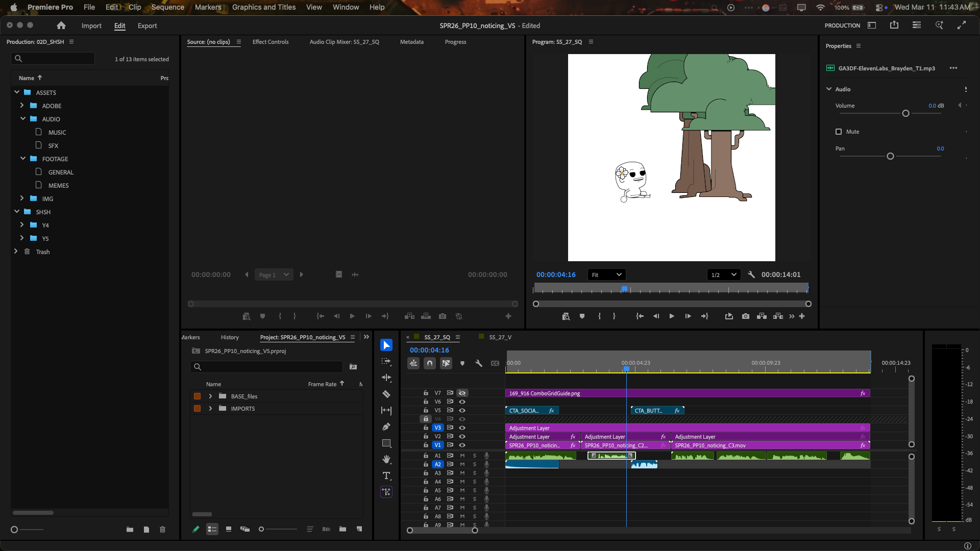
Task: Expand the IMPORTS bin
Action: [x=210, y=409]
